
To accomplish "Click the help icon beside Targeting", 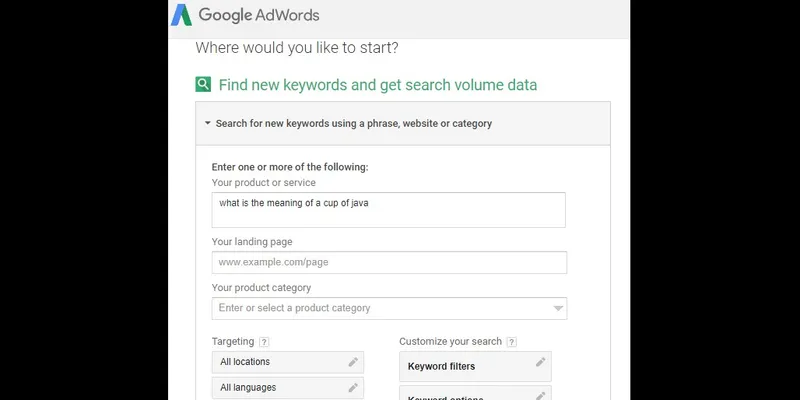I will 264,342.
